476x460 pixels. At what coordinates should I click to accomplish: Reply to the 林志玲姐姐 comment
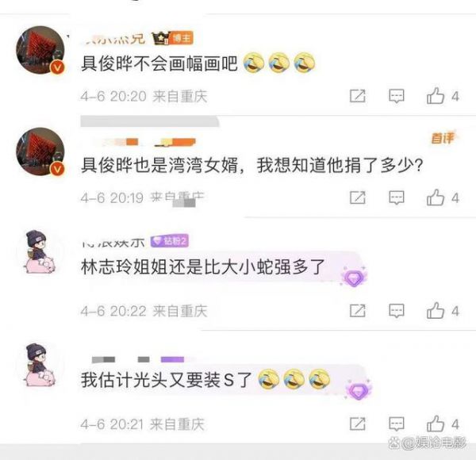click(397, 311)
